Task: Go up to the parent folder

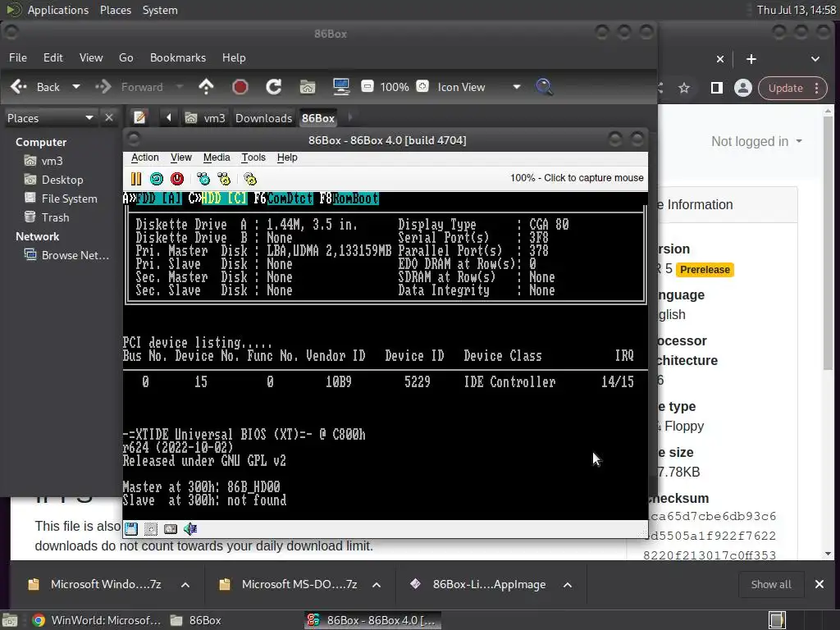Action: [x=206, y=87]
